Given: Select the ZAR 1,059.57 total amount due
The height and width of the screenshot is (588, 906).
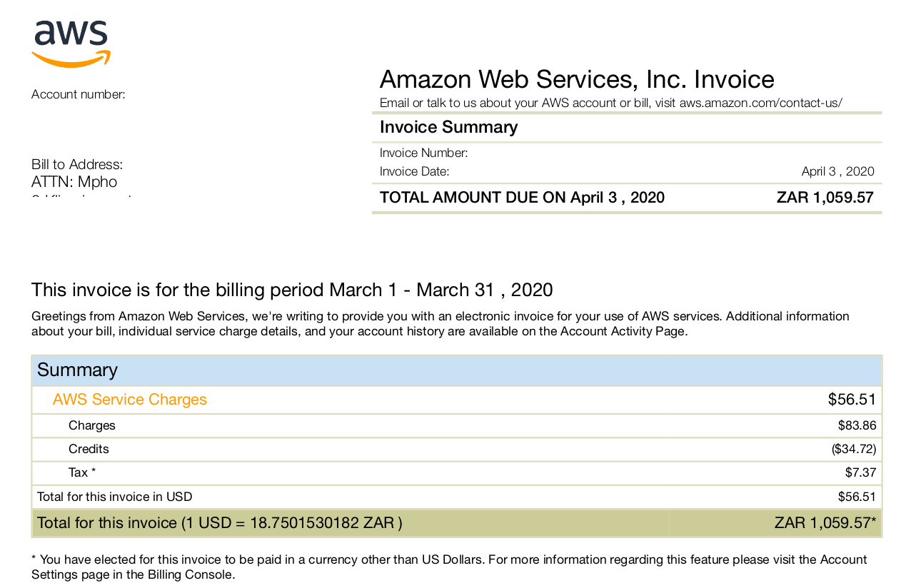Looking at the screenshot, I should click(825, 198).
